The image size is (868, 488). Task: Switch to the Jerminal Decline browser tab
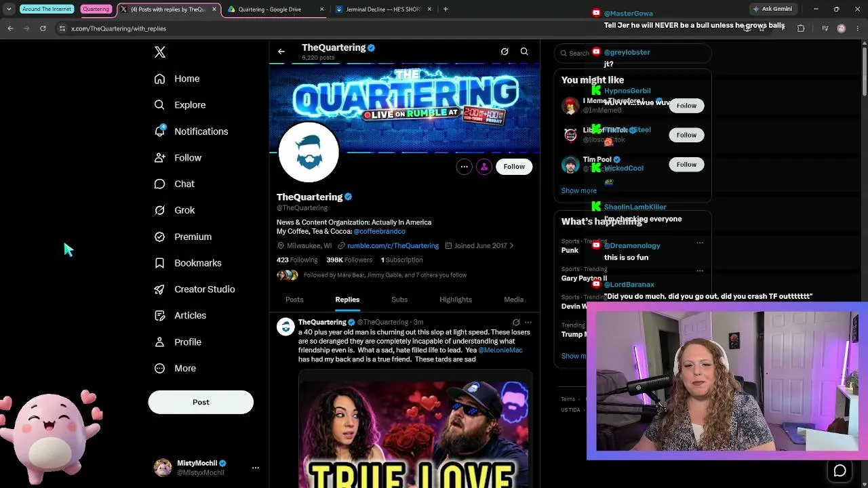(x=384, y=9)
